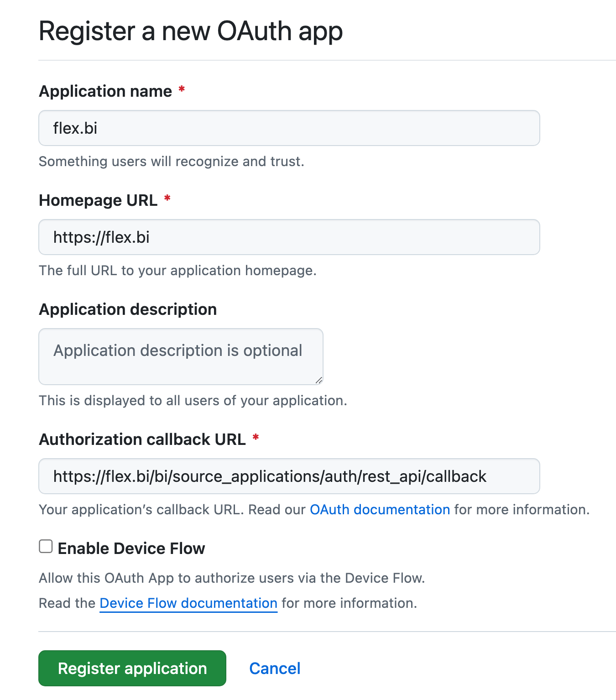Click the Authorization callback URL field

click(289, 476)
